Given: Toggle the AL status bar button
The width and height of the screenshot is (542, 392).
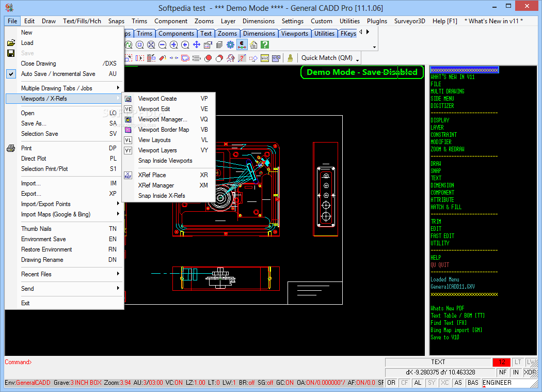Looking at the screenshot, I should pyautogui.click(x=418, y=383).
